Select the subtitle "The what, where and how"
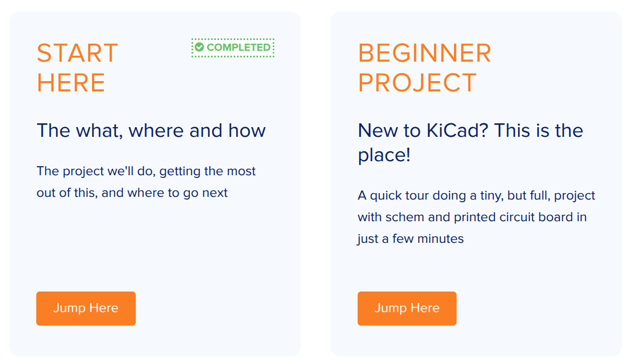The width and height of the screenshot is (633, 364). coord(151,130)
